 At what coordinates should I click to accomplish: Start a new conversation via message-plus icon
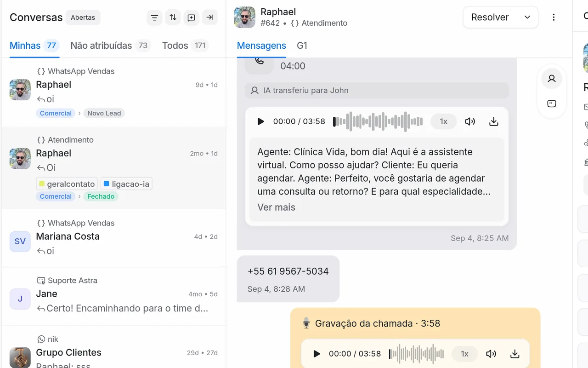click(x=191, y=17)
